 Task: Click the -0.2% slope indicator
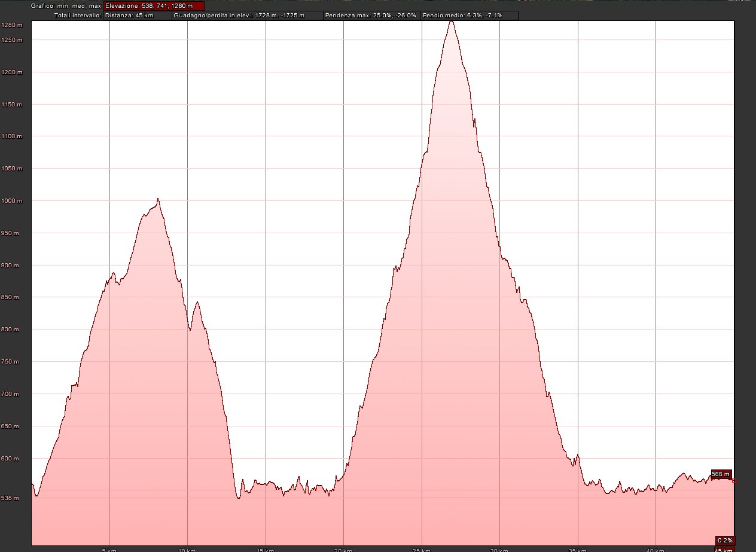(724, 540)
